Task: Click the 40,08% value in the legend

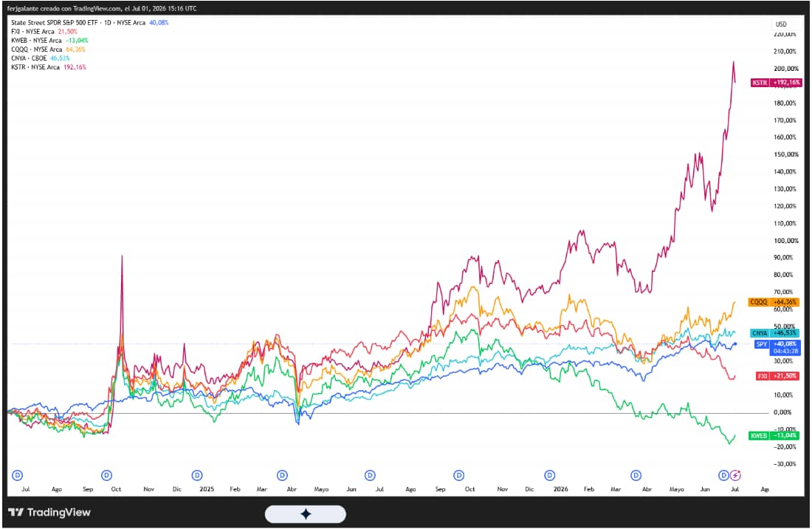Action: (159, 23)
